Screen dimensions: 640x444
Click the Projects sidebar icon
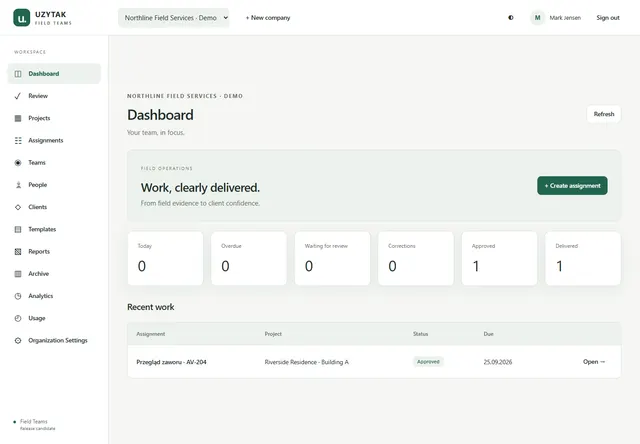tap(18, 118)
